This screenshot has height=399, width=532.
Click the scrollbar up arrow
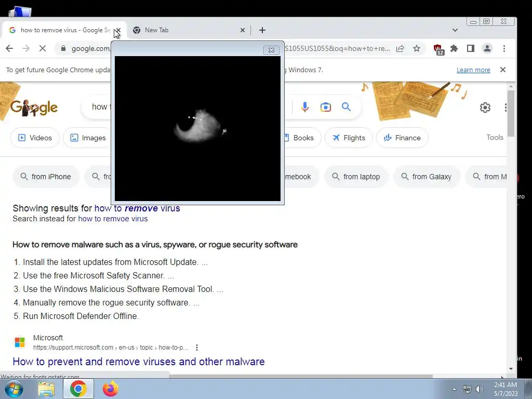511,87
